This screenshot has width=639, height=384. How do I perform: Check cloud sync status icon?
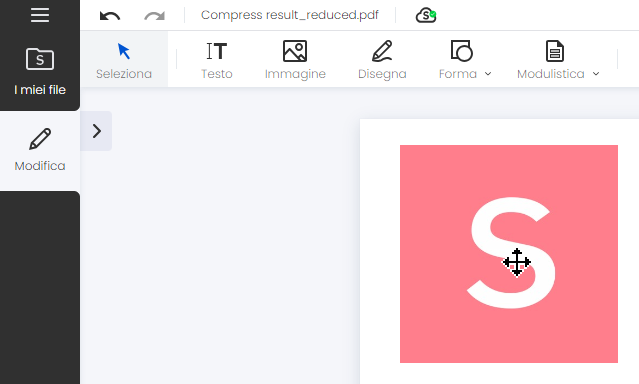pos(426,15)
